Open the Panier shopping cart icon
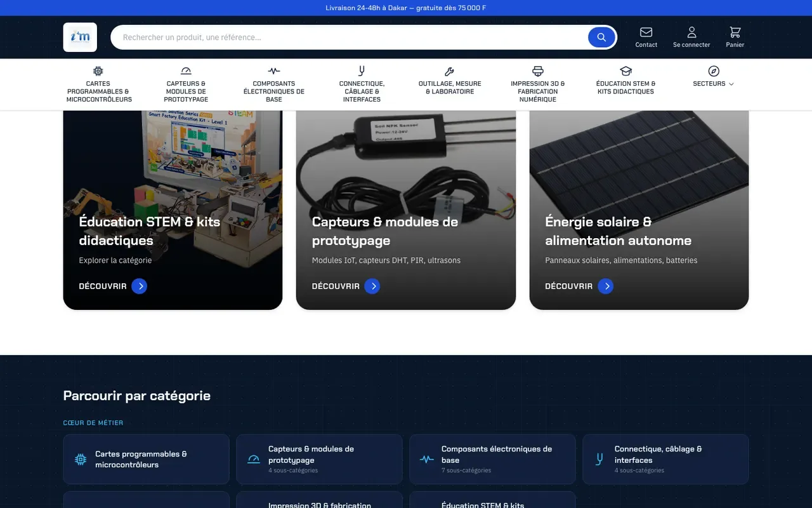The width and height of the screenshot is (812, 508). (x=735, y=32)
